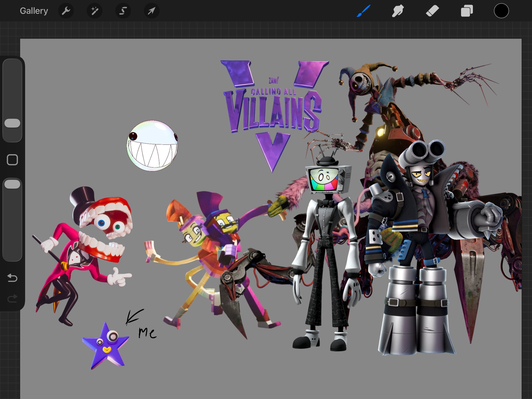The height and width of the screenshot is (399, 532).
Task: Open the black active color swatch
Action: click(501, 11)
